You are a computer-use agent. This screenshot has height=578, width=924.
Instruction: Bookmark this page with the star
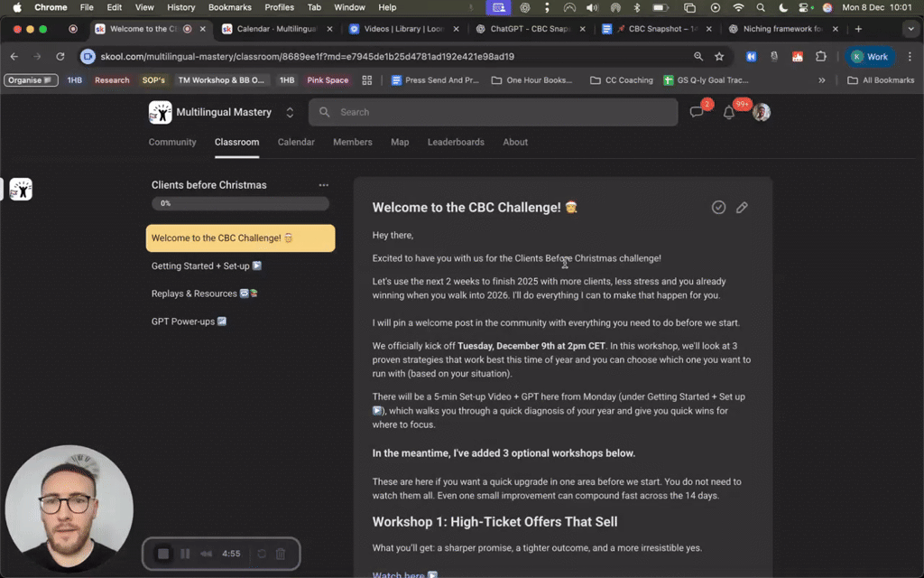tap(719, 57)
